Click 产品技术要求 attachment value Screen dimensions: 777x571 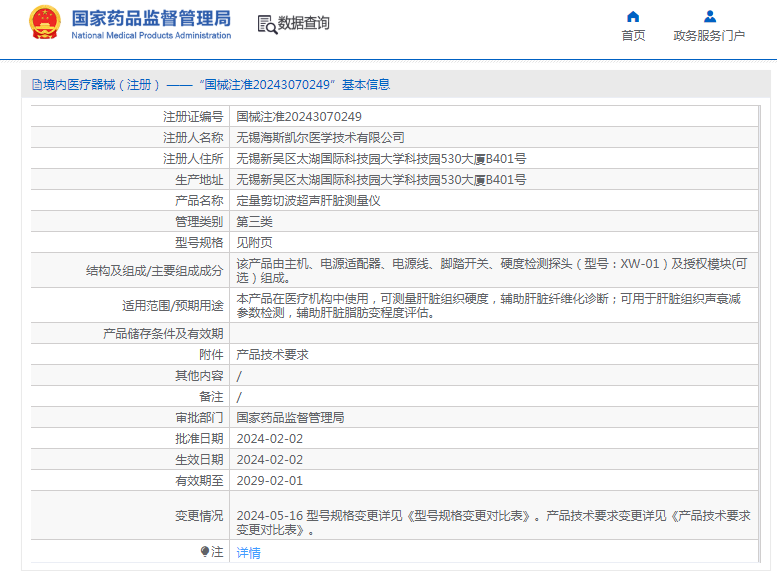pyautogui.click(x=272, y=355)
